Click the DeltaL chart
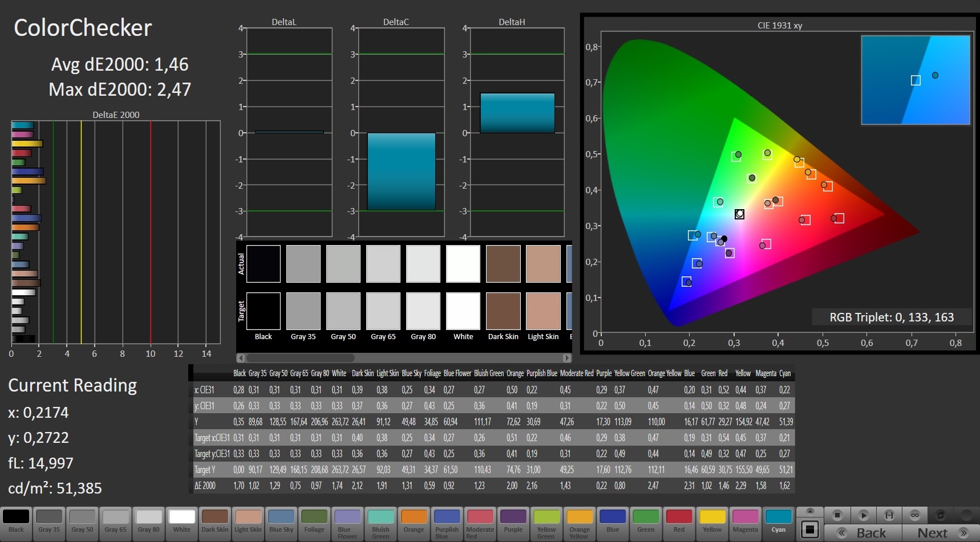This screenshot has width=980, height=542. coord(289,132)
